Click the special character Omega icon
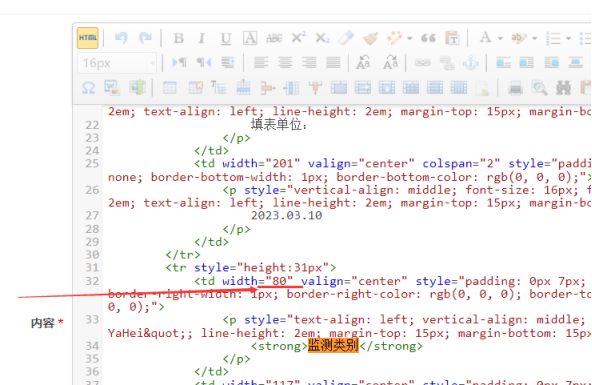 (x=88, y=88)
